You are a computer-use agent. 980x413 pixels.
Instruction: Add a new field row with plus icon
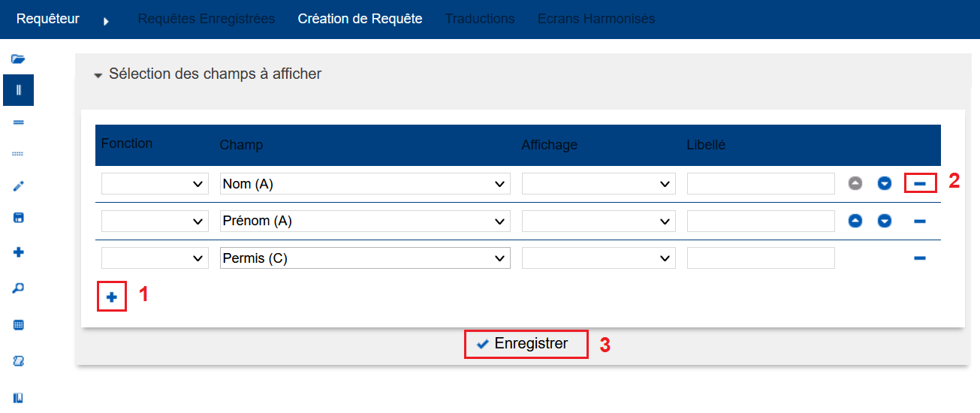[112, 297]
